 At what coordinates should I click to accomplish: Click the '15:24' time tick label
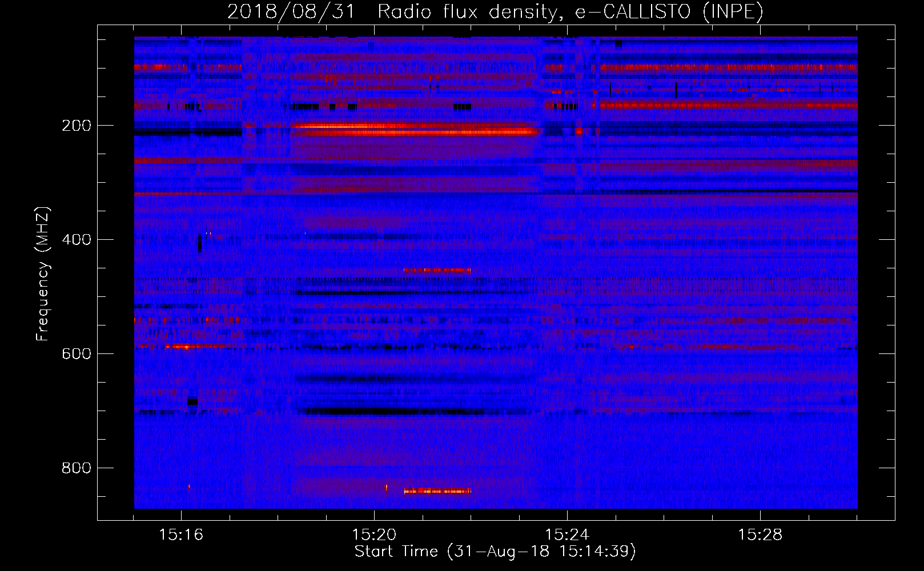point(567,535)
